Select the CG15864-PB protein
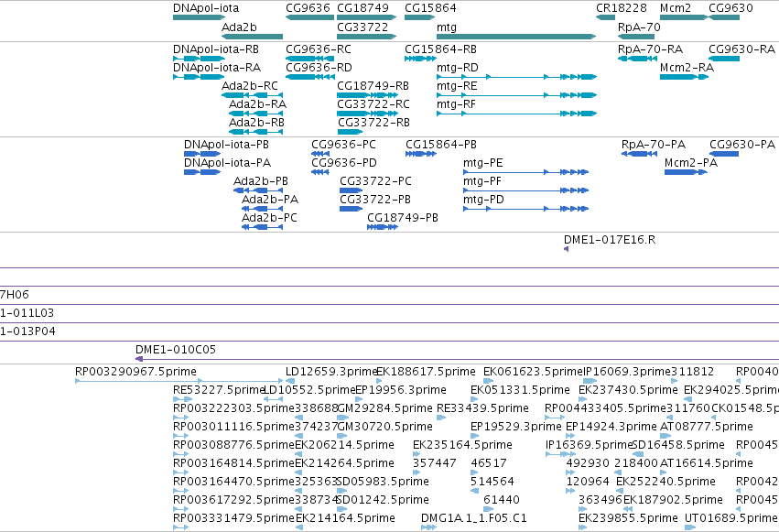 (421, 154)
